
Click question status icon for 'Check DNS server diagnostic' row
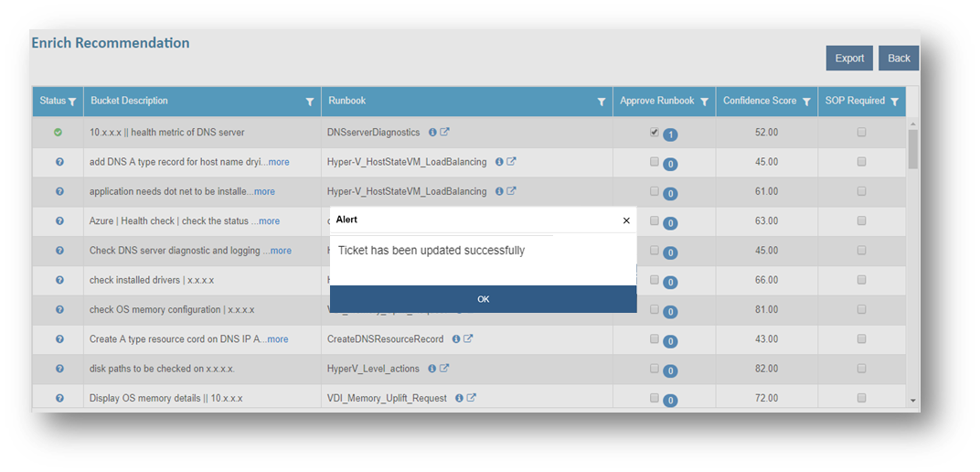(60, 250)
